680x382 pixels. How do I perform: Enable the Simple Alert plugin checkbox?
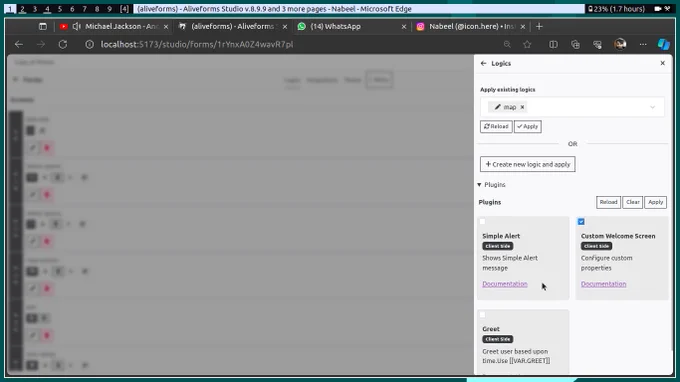[482, 222]
